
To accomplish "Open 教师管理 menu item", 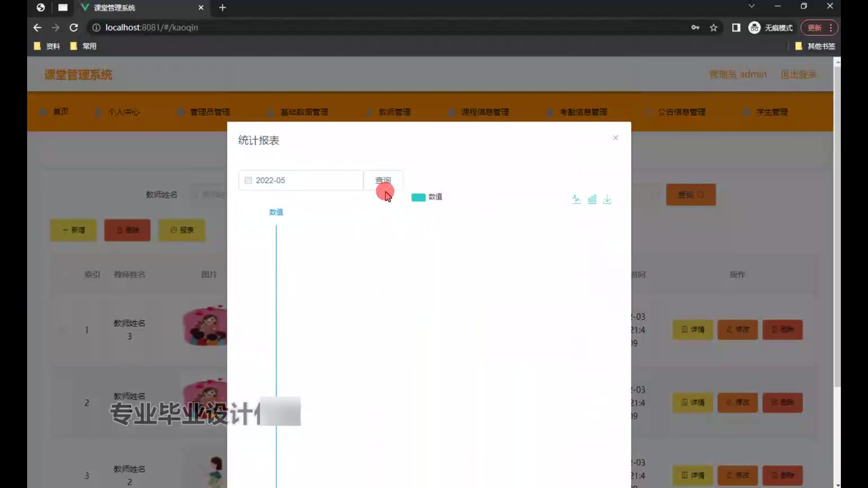I will [389, 112].
